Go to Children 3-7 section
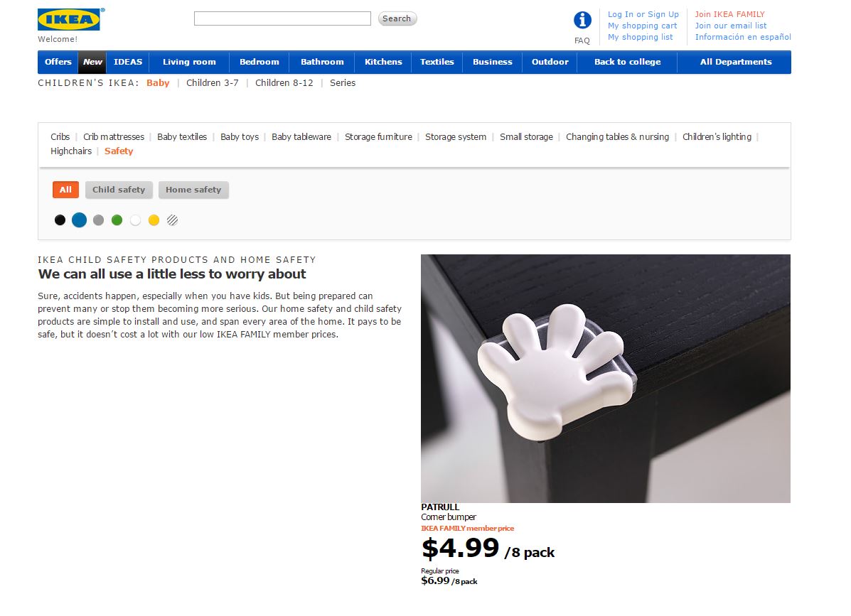The image size is (851, 616). [x=212, y=83]
